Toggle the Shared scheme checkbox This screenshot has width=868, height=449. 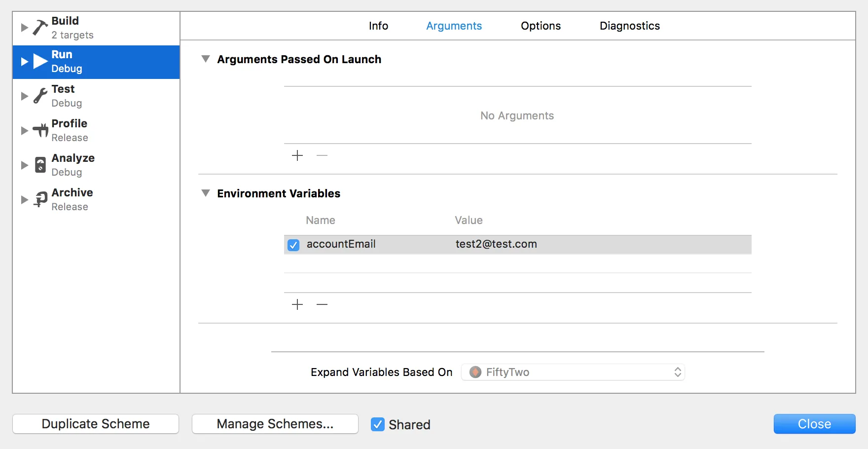[378, 424]
